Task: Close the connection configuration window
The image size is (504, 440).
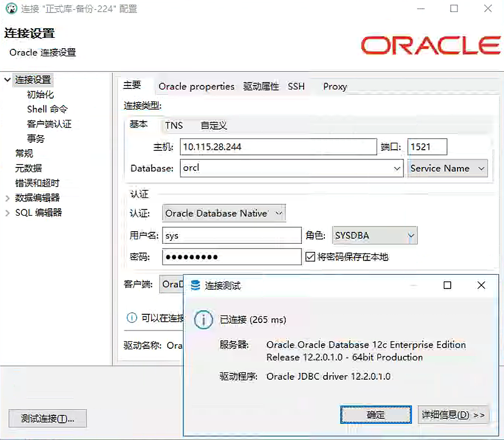Action: pos(488,9)
